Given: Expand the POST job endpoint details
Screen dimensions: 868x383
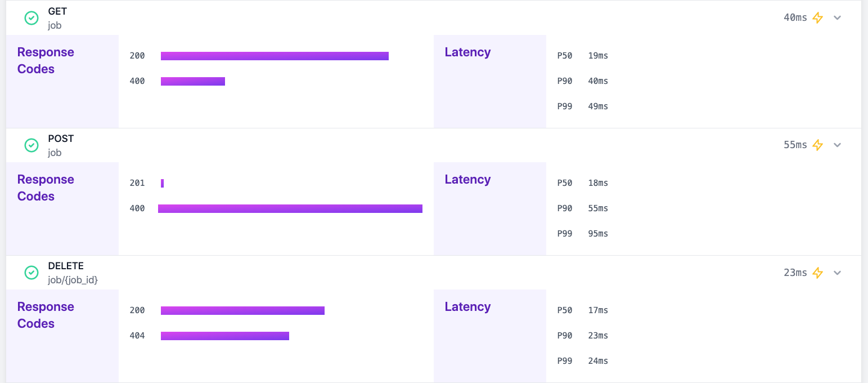Looking at the screenshot, I should [838, 145].
